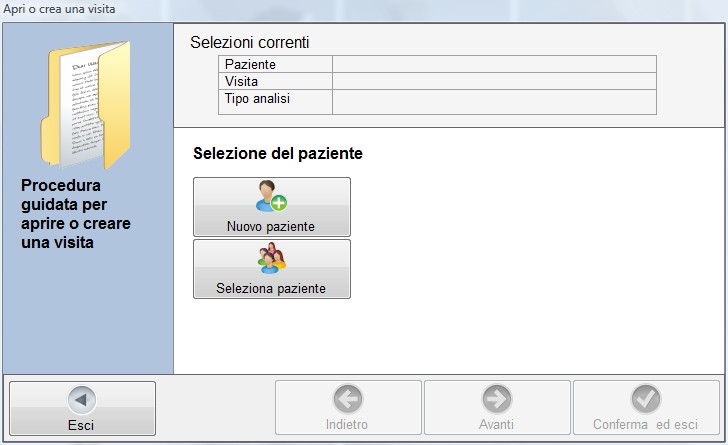Click the Indietro left arrow icon
Viewport: 728px width, 445px height.
348,399
